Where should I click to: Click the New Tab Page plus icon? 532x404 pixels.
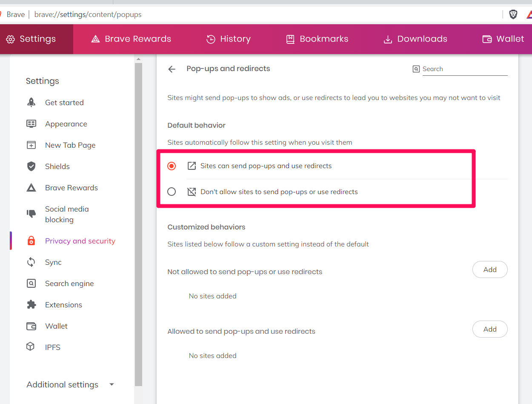coord(31,145)
